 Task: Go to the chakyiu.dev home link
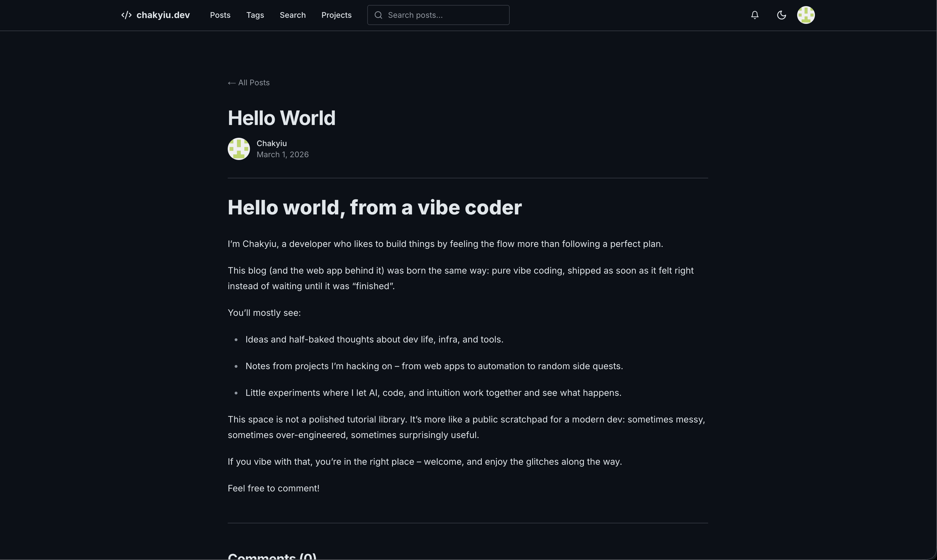tap(163, 15)
